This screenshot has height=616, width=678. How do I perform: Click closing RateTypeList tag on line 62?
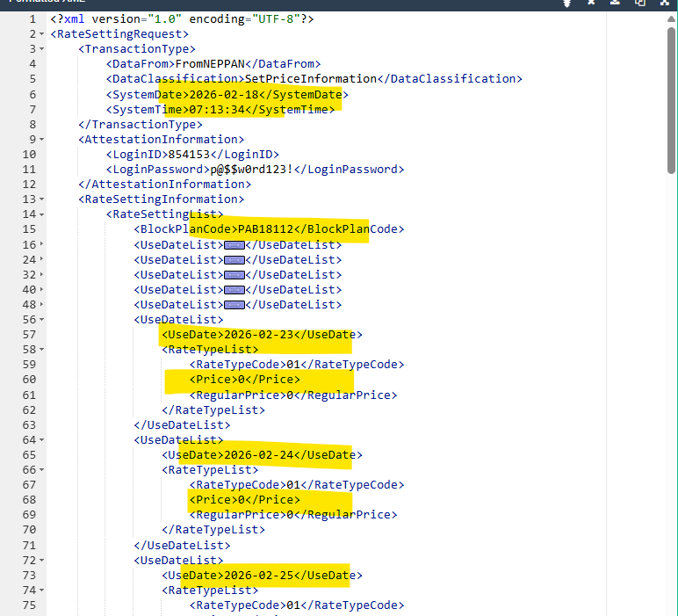coord(213,410)
